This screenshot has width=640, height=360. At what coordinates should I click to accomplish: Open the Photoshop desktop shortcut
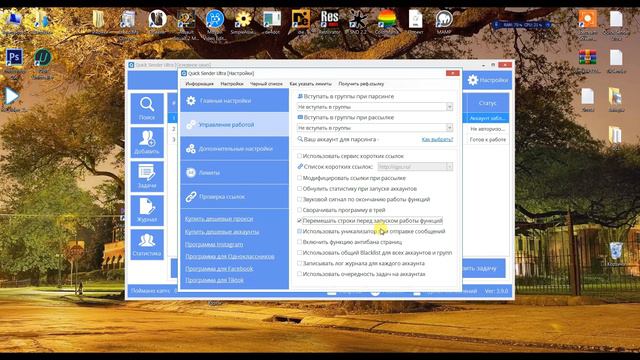[14, 58]
